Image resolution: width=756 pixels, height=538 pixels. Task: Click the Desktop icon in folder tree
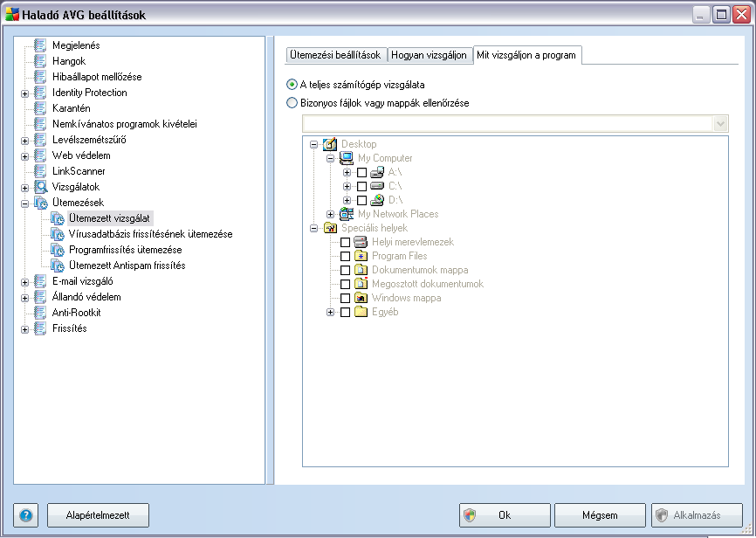(330, 144)
